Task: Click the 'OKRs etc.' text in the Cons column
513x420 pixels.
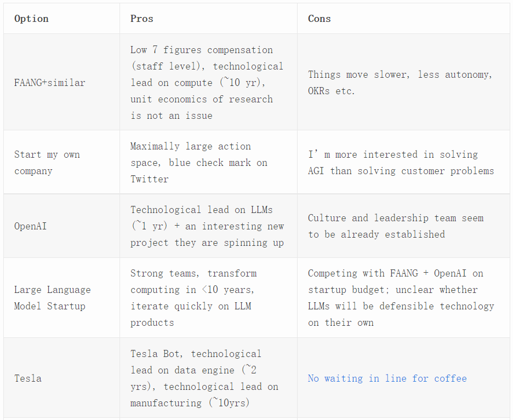Action: tap(331, 91)
